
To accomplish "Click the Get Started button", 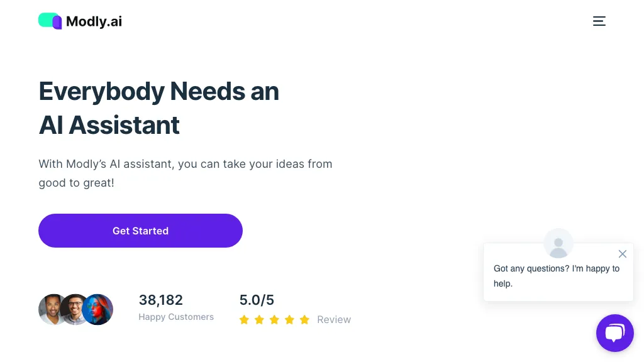I will (140, 231).
